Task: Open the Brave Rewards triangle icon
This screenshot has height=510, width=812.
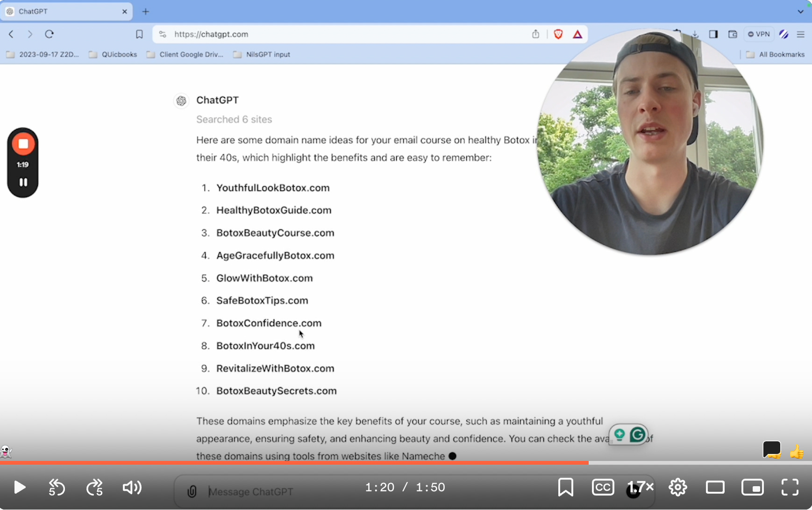Action: click(x=577, y=34)
